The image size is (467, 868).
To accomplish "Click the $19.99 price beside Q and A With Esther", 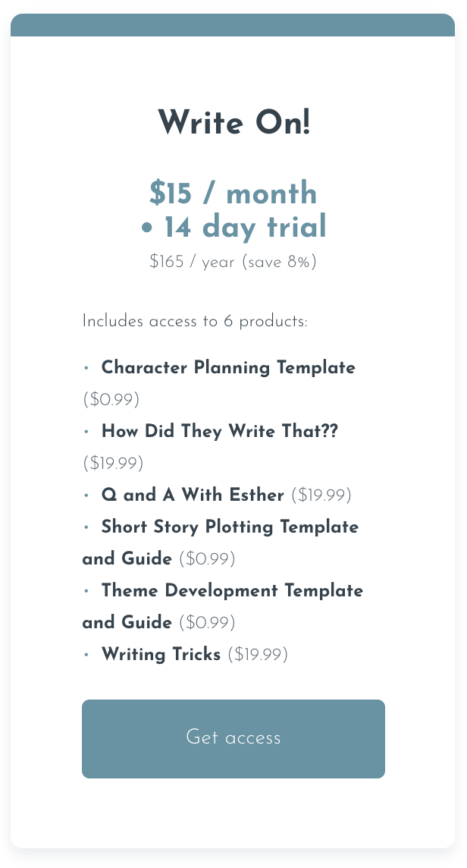I will pyautogui.click(x=321, y=495).
